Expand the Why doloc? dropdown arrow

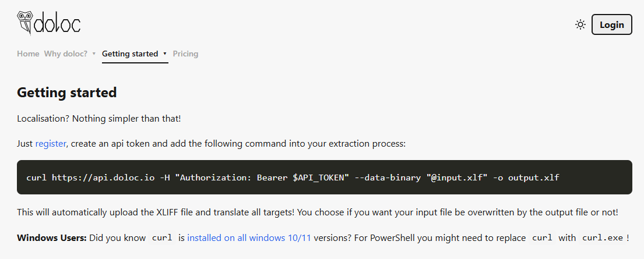94,54
